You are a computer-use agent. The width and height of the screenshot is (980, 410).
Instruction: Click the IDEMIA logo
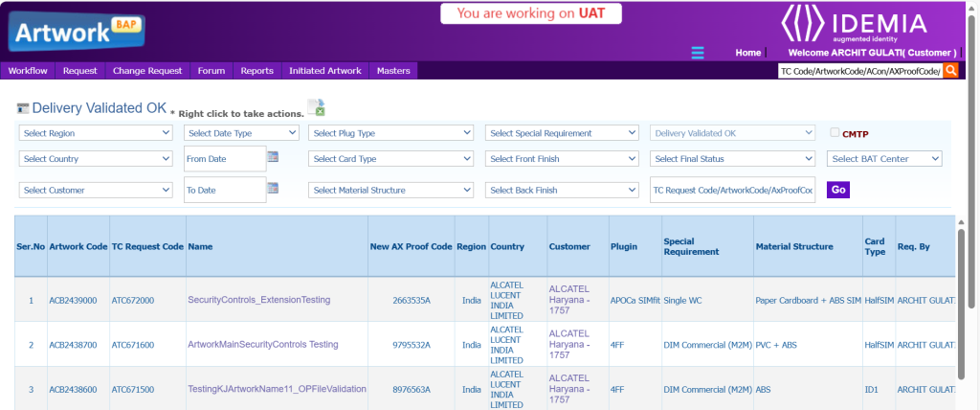click(855, 25)
